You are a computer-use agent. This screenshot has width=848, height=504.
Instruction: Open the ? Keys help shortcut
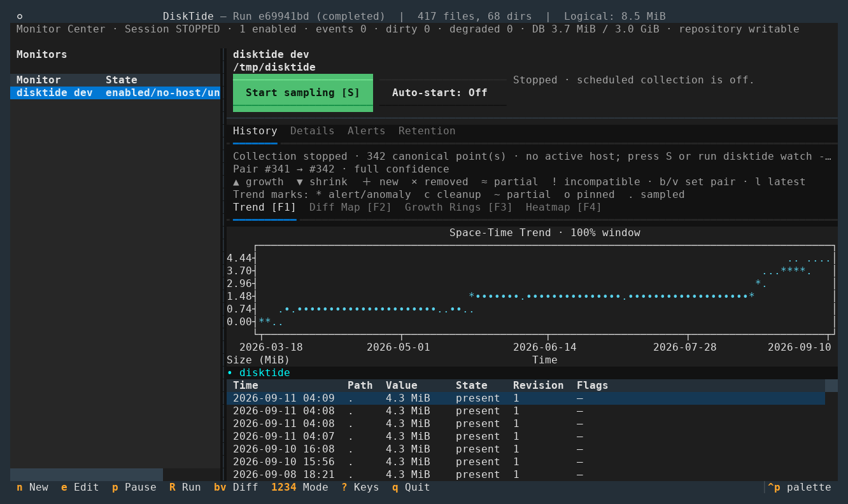click(360, 487)
